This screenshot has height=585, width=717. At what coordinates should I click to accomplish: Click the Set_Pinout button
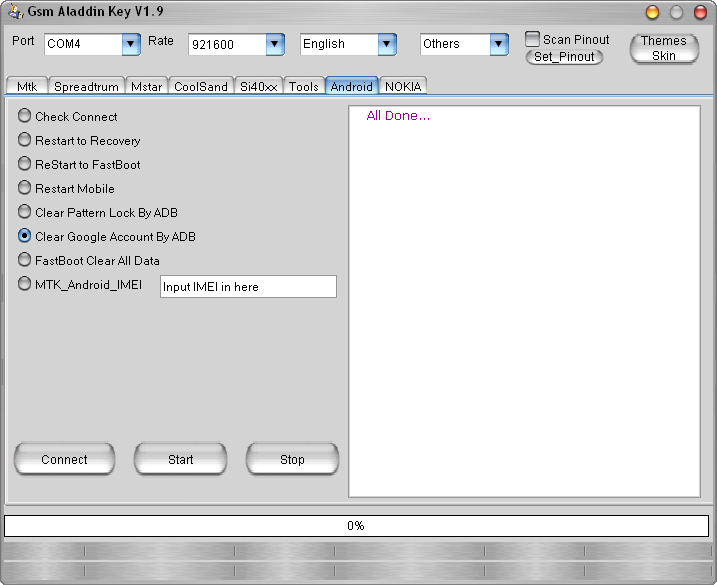pos(564,57)
